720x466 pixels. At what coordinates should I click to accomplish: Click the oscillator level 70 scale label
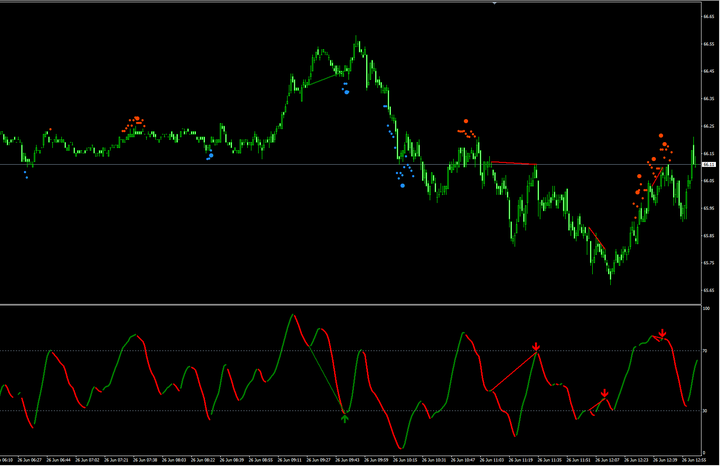tap(706, 351)
